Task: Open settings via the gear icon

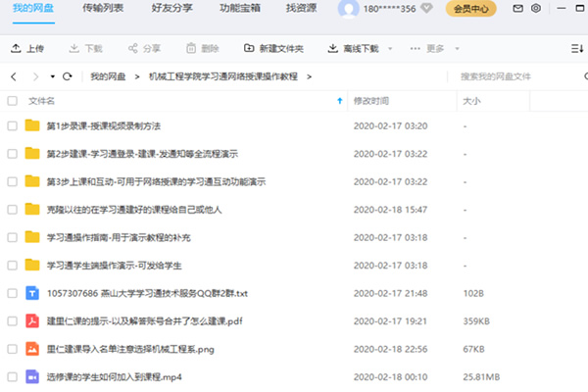Action: [x=536, y=9]
